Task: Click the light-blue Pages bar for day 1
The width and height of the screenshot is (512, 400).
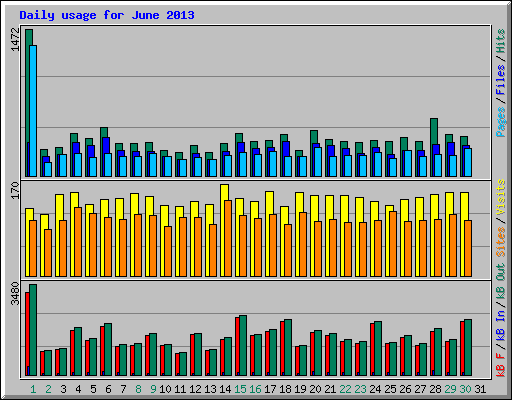Action: pos(33,111)
